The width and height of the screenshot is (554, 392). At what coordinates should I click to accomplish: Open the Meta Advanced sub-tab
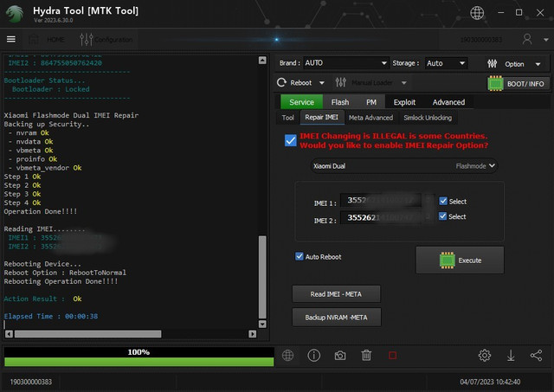pos(370,118)
